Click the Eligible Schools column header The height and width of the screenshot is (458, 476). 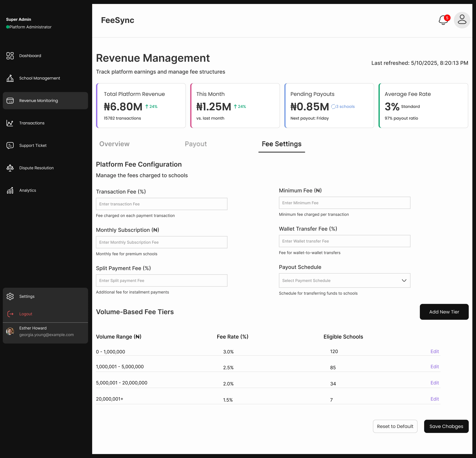click(343, 337)
